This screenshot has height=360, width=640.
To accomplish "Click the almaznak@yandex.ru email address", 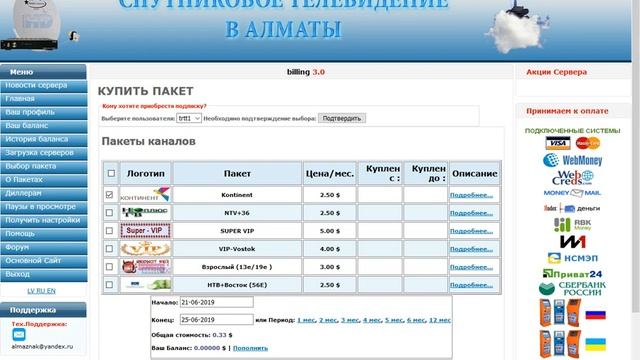I will [x=42, y=347].
